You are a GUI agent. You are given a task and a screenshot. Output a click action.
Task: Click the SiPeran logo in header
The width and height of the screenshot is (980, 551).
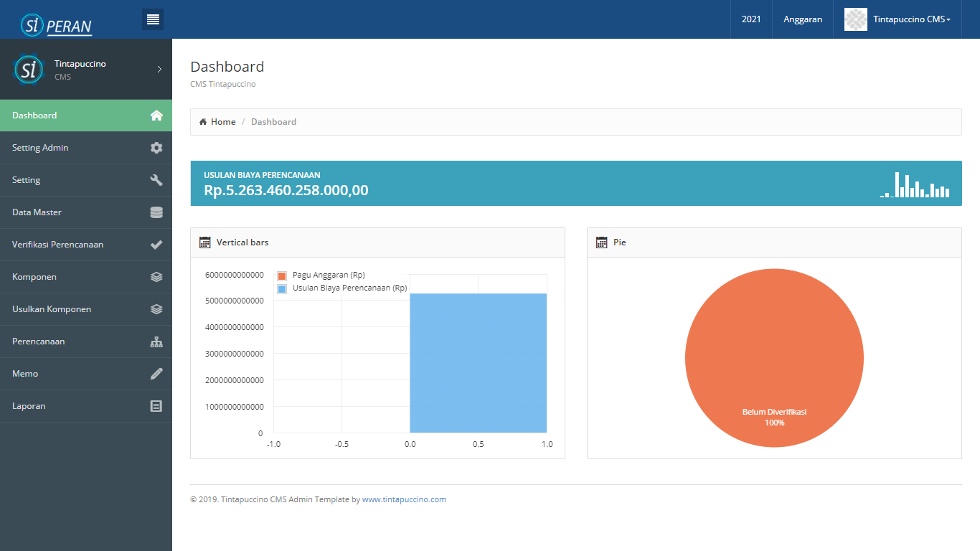tap(56, 25)
